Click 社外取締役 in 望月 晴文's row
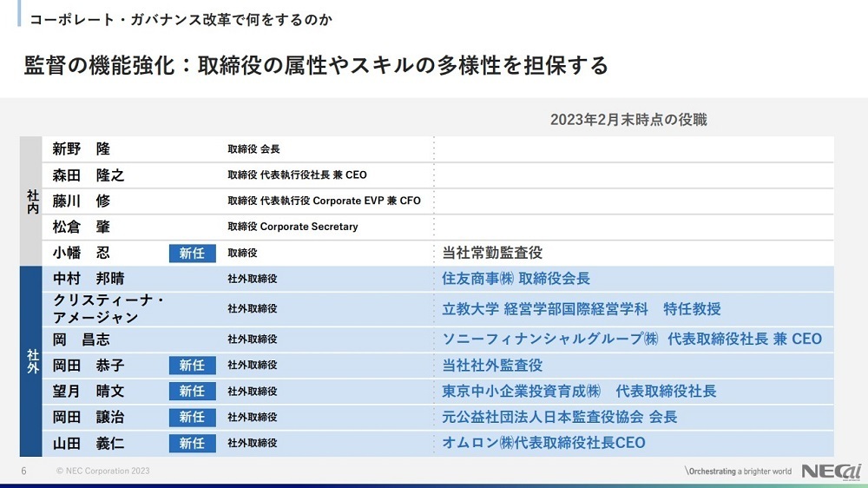Viewport: 868px width, 488px height. tap(253, 391)
